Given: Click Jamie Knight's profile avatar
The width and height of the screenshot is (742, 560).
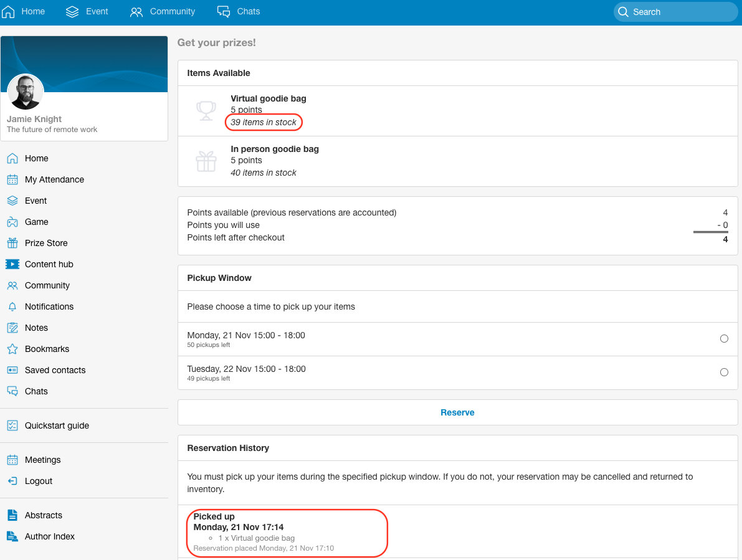Looking at the screenshot, I should (26, 92).
